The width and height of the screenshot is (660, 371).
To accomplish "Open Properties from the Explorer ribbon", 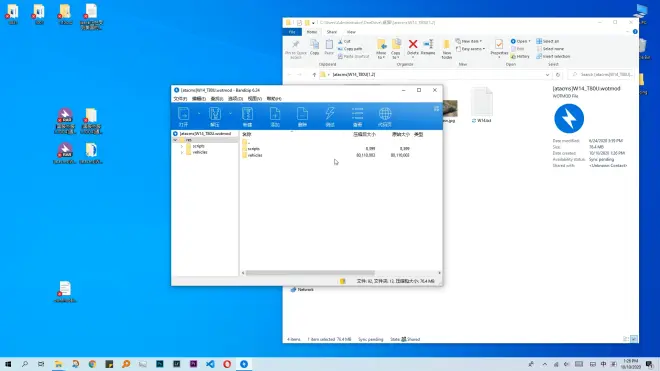I will point(499,47).
